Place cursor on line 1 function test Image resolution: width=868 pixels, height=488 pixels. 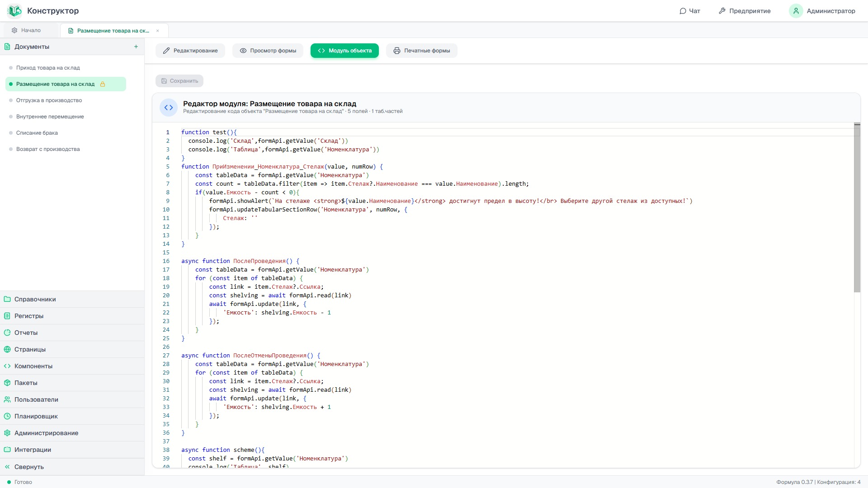click(209, 132)
